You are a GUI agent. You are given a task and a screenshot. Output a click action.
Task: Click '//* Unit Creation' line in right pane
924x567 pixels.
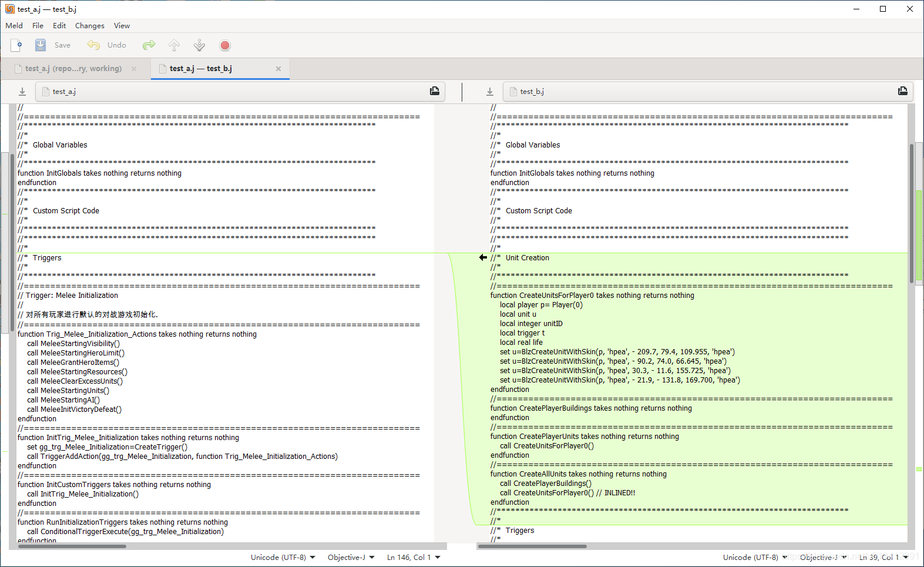click(x=520, y=258)
